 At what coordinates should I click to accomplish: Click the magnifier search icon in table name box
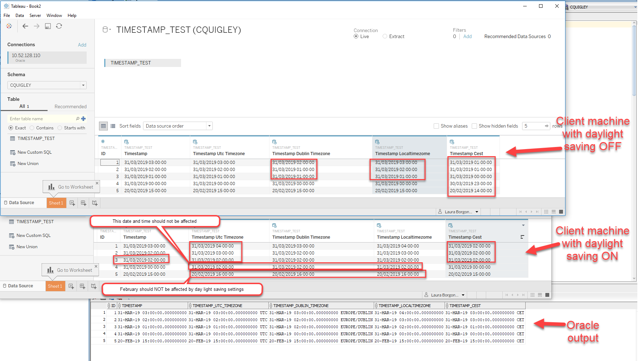point(78,119)
